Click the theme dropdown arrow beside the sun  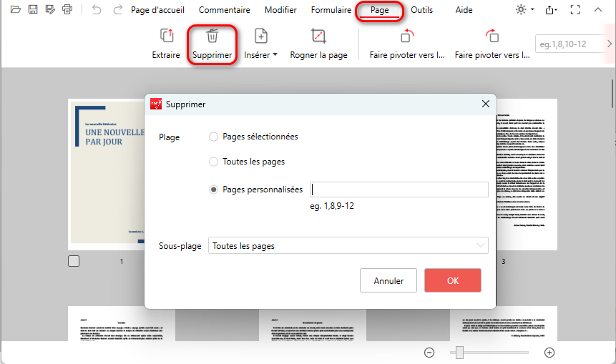[532, 9]
